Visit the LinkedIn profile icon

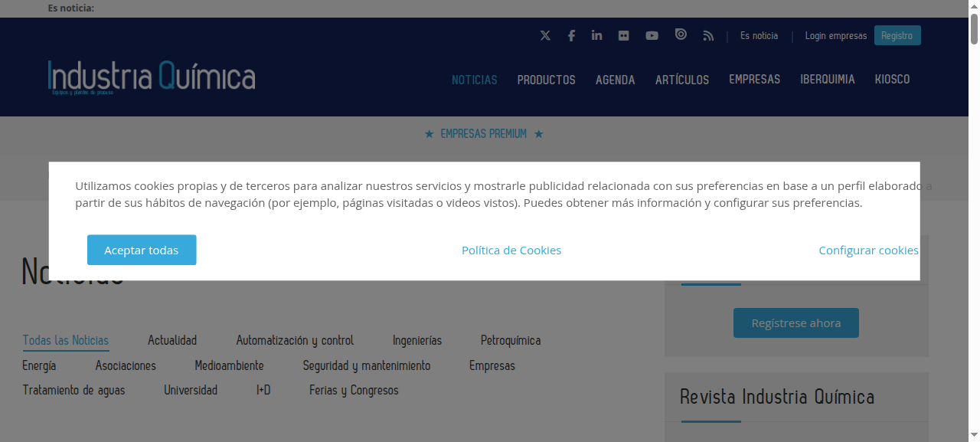click(597, 36)
